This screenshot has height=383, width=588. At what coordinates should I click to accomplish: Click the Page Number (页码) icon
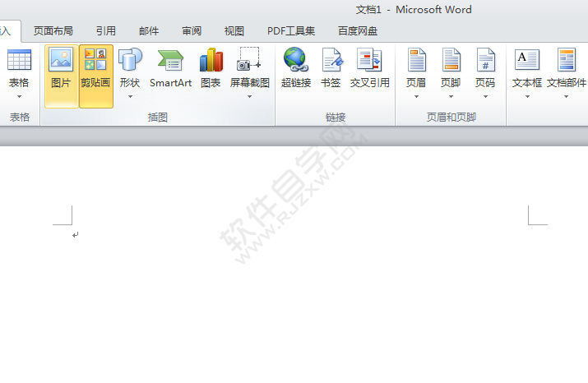pyautogui.click(x=485, y=59)
